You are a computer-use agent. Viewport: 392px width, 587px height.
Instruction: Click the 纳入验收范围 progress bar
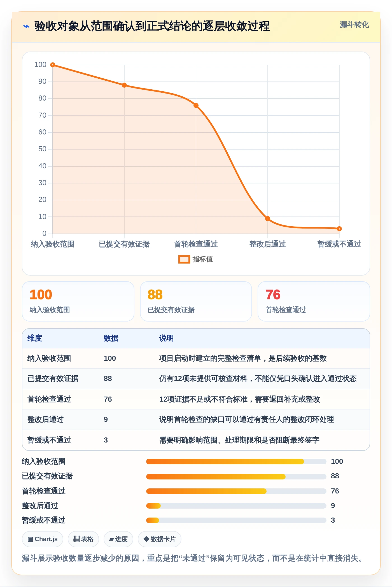pos(236,462)
